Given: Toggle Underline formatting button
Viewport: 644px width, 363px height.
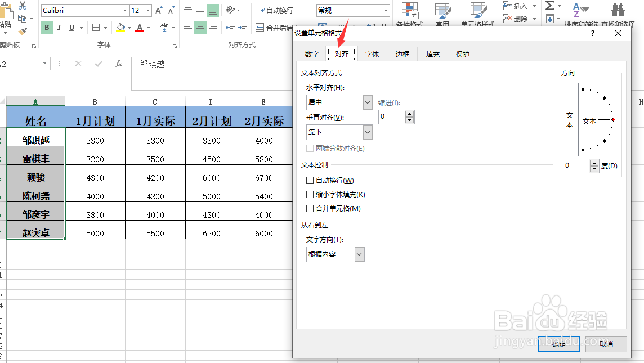Looking at the screenshot, I should [72, 28].
